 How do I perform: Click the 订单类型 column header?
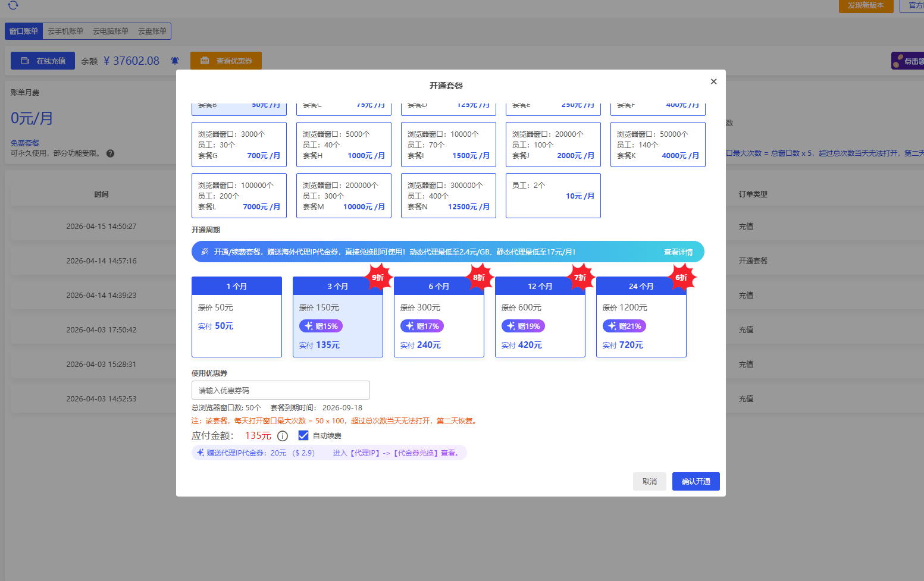753,194
